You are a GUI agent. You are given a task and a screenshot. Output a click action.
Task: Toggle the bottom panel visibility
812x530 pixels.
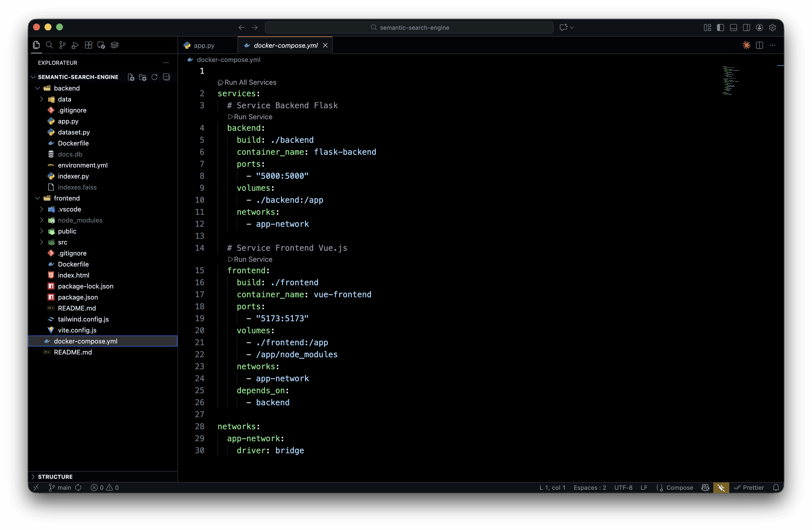[x=733, y=28]
